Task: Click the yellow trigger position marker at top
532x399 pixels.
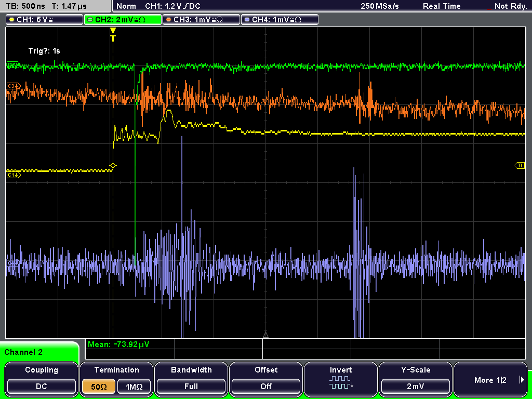Action: tap(113, 34)
